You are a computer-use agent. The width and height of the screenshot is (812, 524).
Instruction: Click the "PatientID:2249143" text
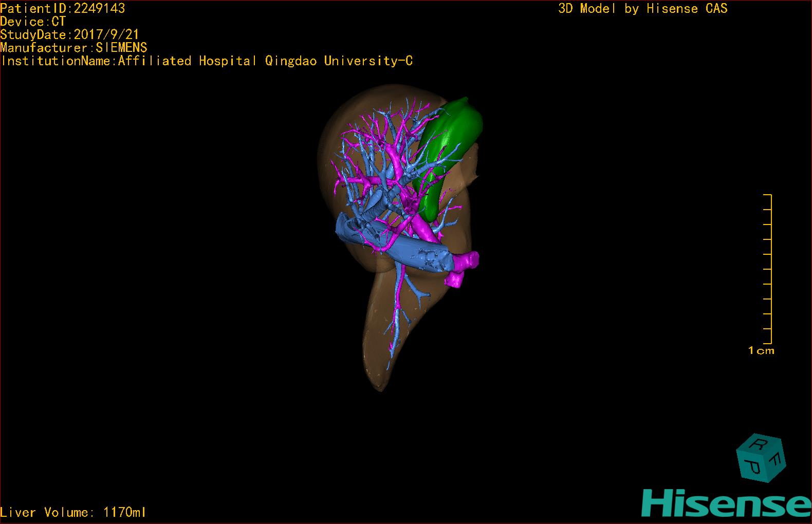(63, 8)
